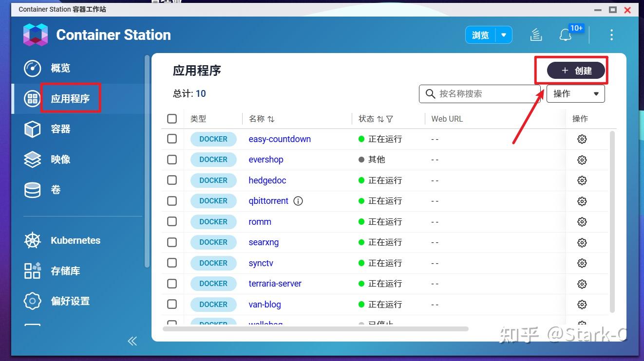Open the Kubernetes section in sidebar

click(75, 240)
